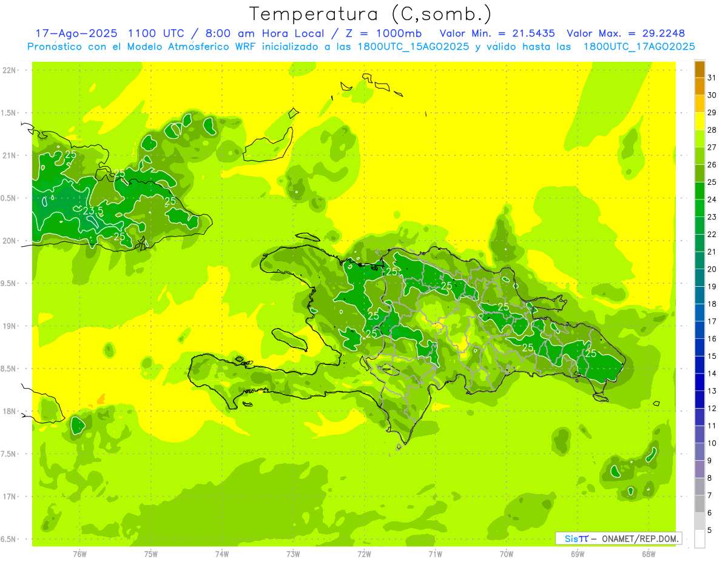
Task: Click the '74W' longitude label
Action: (222, 554)
